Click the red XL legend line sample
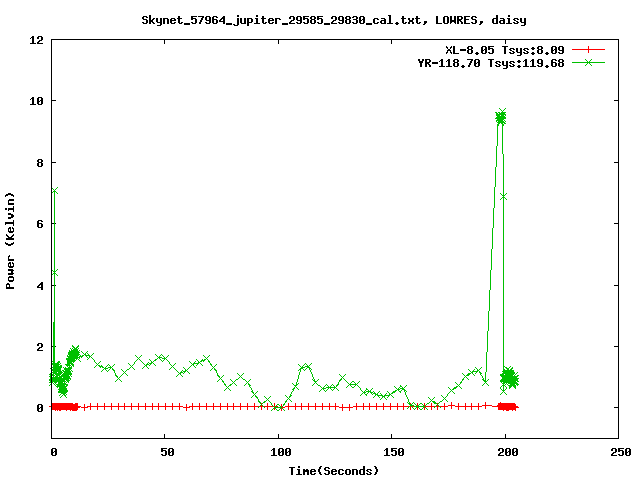 (588, 50)
